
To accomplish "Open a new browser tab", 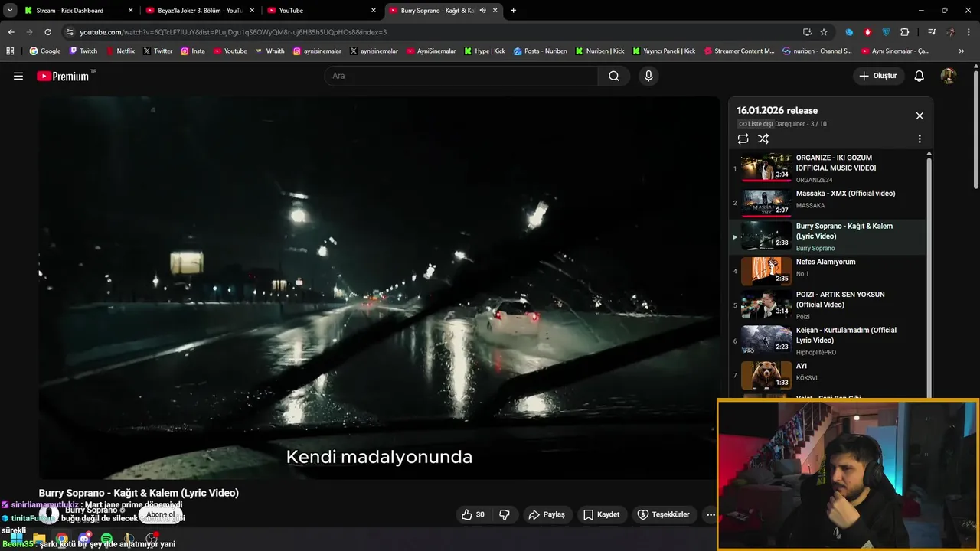I will (x=513, y=11).
